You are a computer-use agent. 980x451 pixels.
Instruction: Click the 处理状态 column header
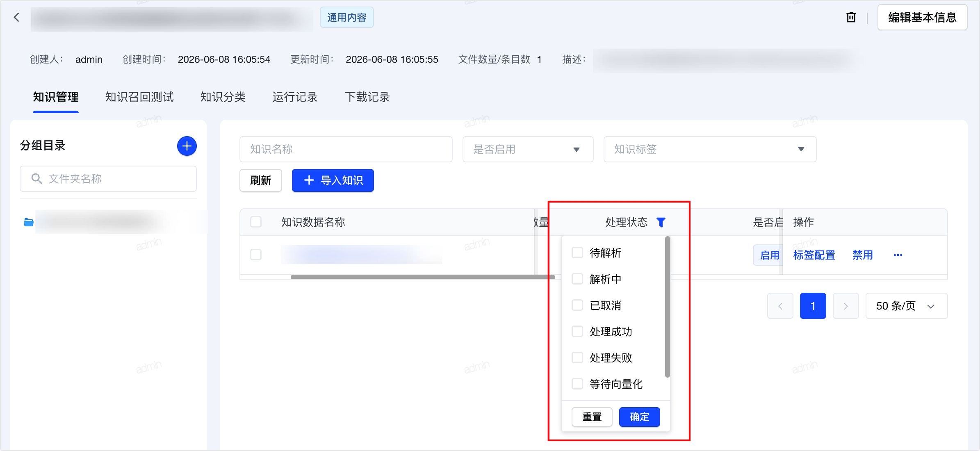click(x=627, y=222)
